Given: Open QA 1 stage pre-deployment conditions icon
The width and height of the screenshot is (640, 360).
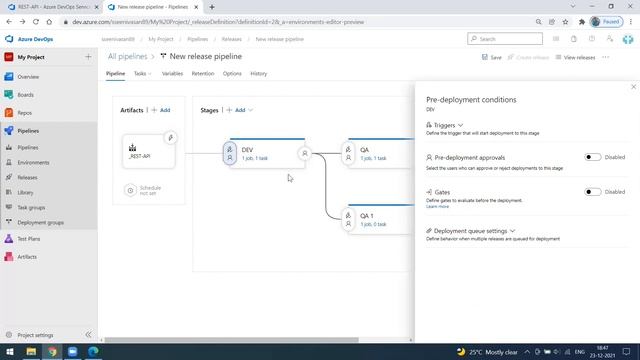Looking at the screenshot, I should click(x=348, y=220).
